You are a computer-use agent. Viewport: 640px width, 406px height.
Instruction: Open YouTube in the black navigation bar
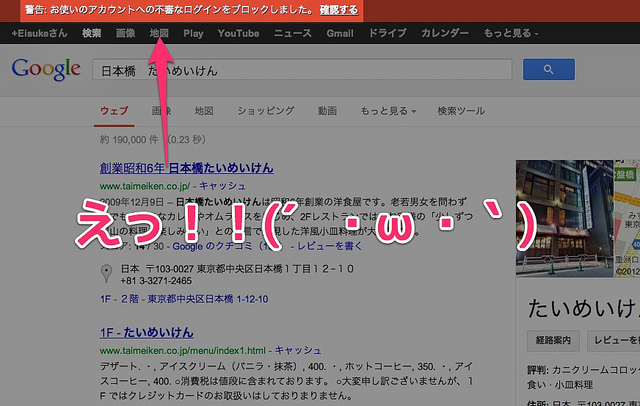click(238, 33)
